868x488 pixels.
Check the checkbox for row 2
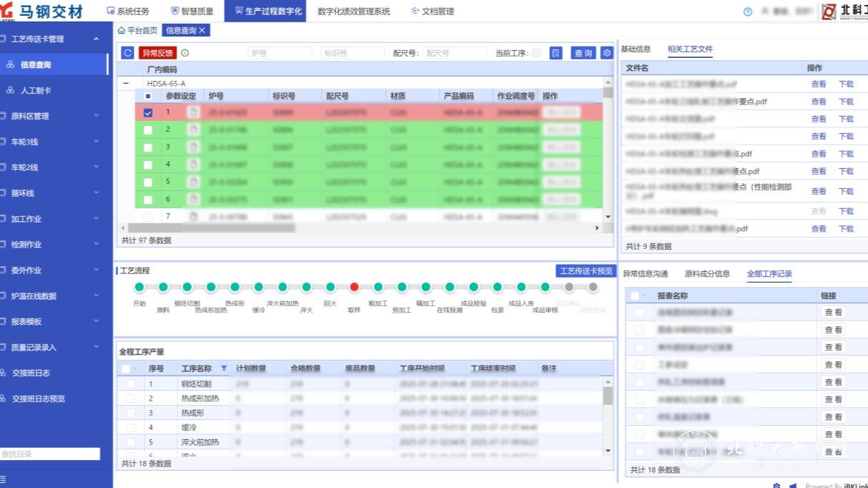point(148,130)
